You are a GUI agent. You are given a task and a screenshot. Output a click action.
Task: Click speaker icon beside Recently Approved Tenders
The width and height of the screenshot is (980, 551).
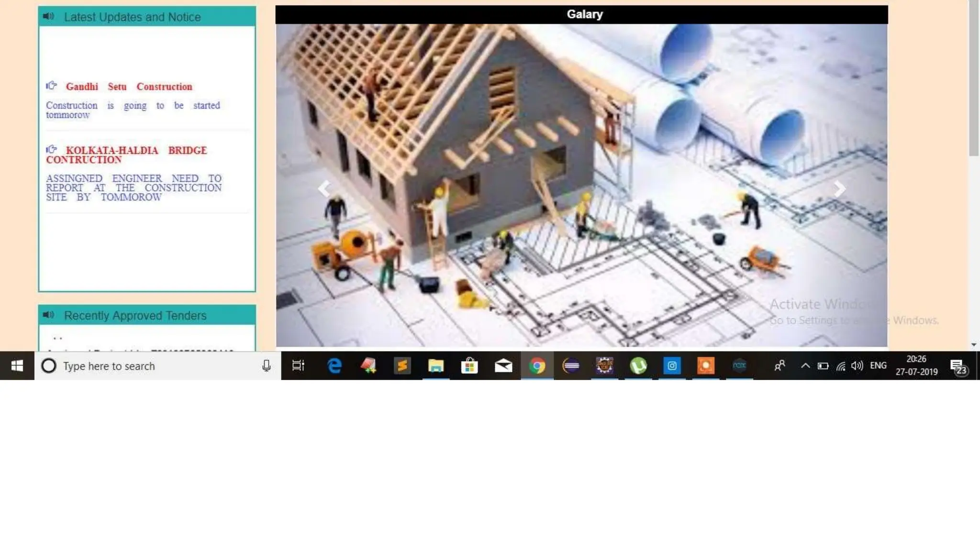(x=48, y=315)
